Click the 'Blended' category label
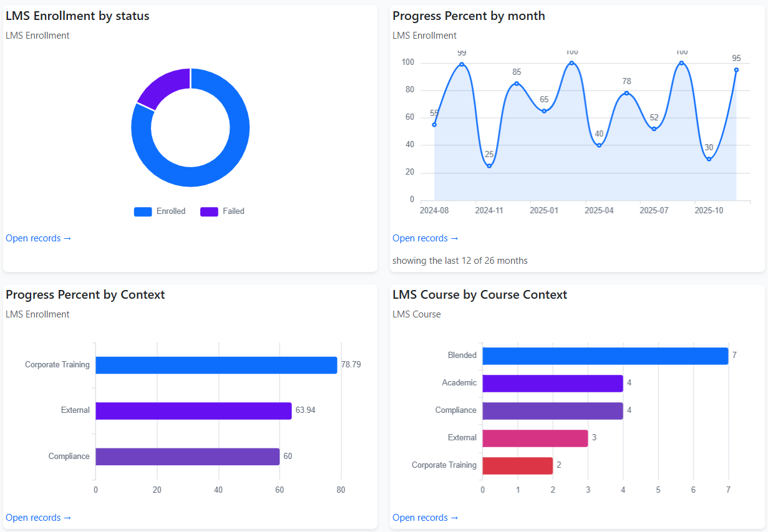 pyautogui.click(x=462, y=355)
